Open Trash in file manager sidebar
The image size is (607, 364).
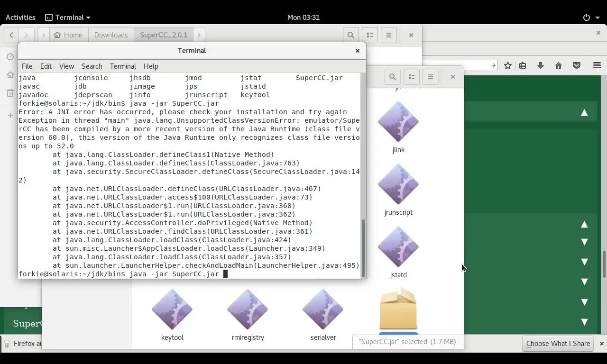10,93
